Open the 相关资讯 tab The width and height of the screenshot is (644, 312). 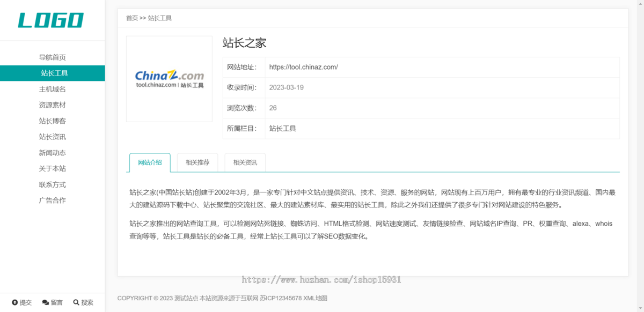point(244,162)
